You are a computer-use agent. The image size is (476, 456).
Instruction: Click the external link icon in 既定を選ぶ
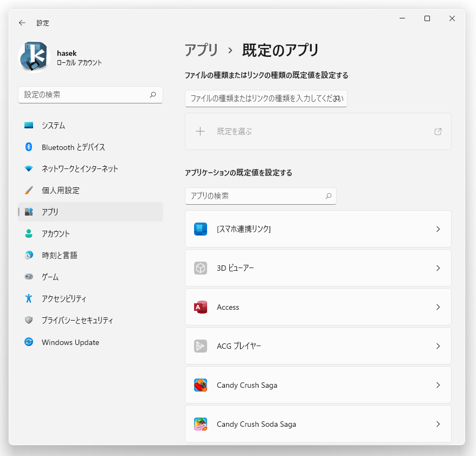point(438,131)
